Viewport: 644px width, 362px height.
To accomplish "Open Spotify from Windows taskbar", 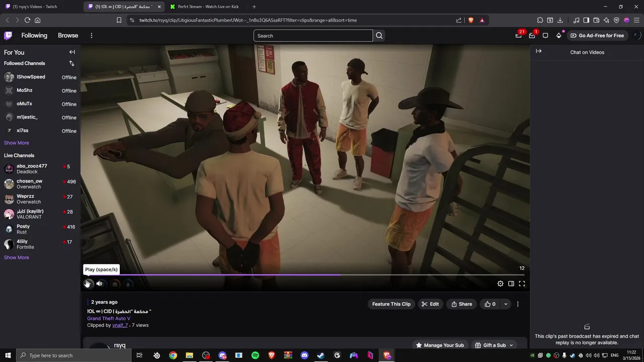I will point(255,355).
